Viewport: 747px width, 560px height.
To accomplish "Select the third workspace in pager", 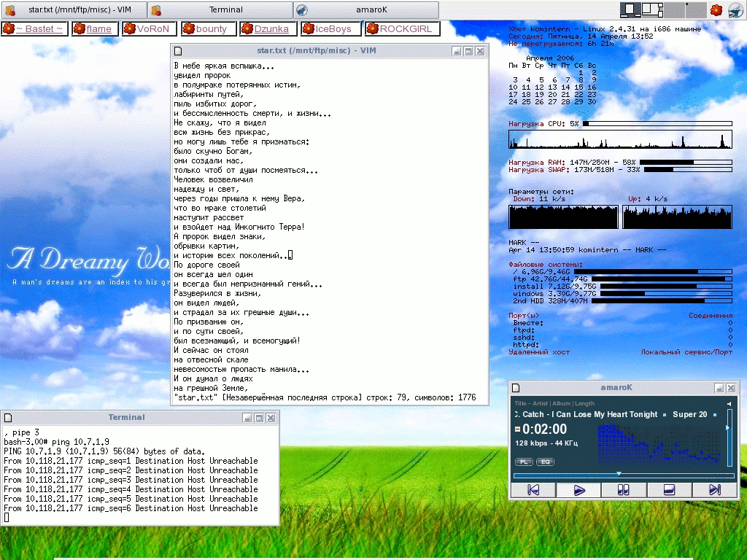I will pos(673,9).
